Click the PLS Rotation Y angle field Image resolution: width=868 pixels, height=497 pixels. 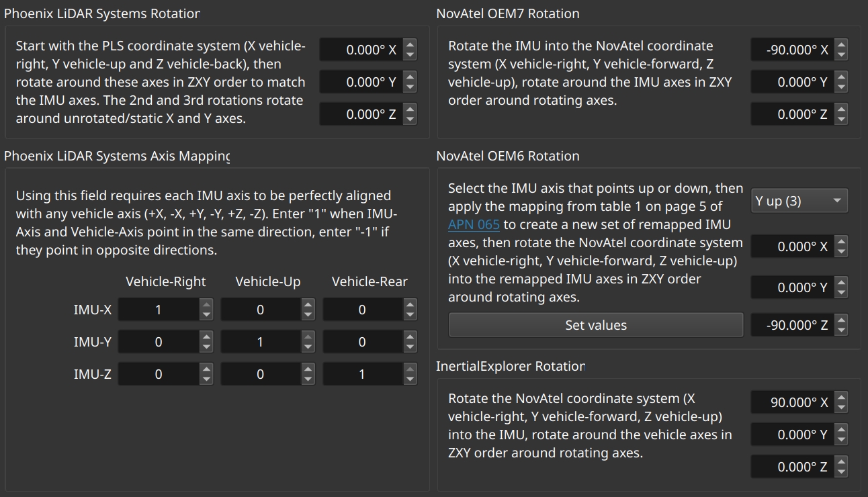[361, 82]
